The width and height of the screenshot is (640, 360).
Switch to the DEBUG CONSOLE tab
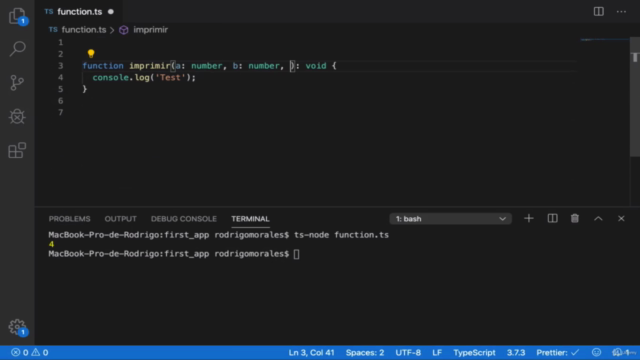coord(184,219)
